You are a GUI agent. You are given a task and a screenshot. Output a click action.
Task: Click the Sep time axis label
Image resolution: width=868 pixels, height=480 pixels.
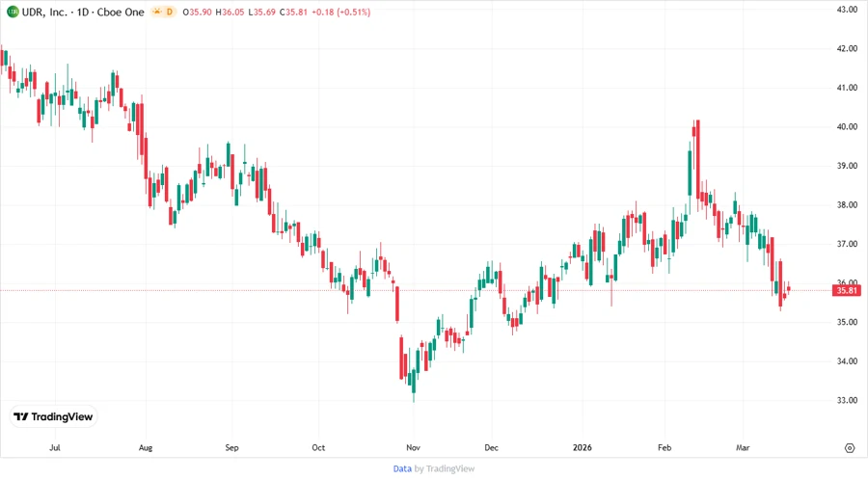231,447
